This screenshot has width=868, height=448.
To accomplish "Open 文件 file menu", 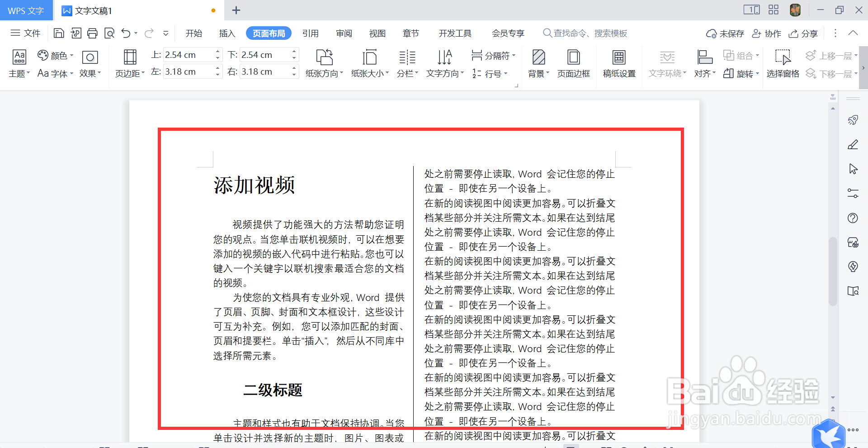I will click(x=25, y=33).
